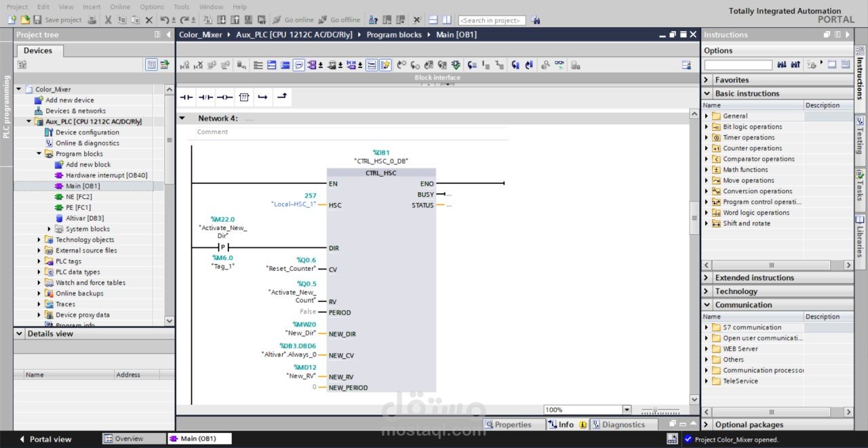Toggle instruction list view with description columns
The width and height of the screenshot is (868, 448).
846,64
